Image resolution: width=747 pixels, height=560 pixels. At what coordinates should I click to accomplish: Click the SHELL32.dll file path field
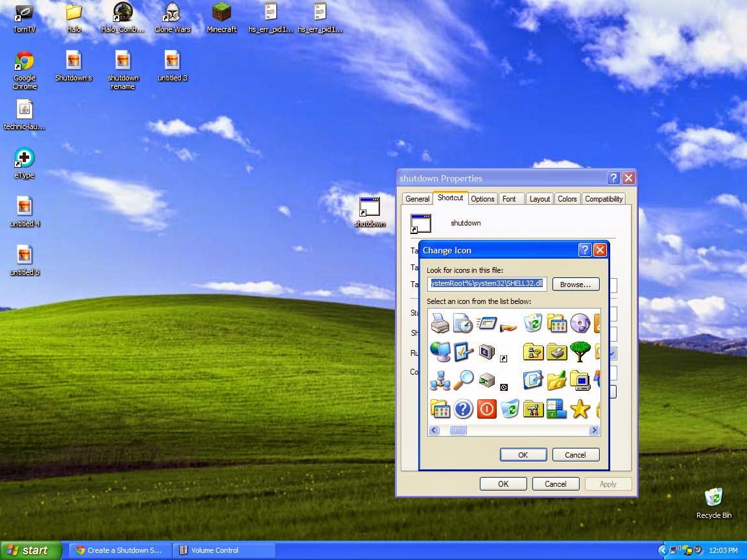point(486,283)
